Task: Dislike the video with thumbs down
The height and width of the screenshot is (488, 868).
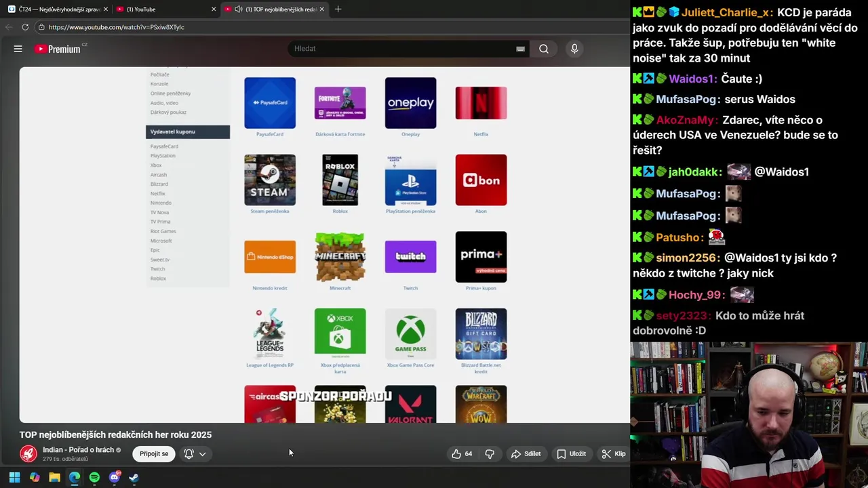Action: [x=490, y=454]
